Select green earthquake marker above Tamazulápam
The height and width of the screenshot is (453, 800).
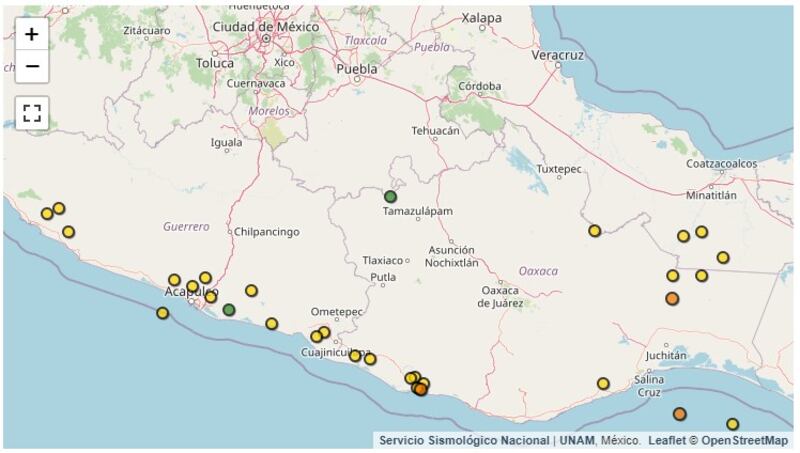[391, 196]
